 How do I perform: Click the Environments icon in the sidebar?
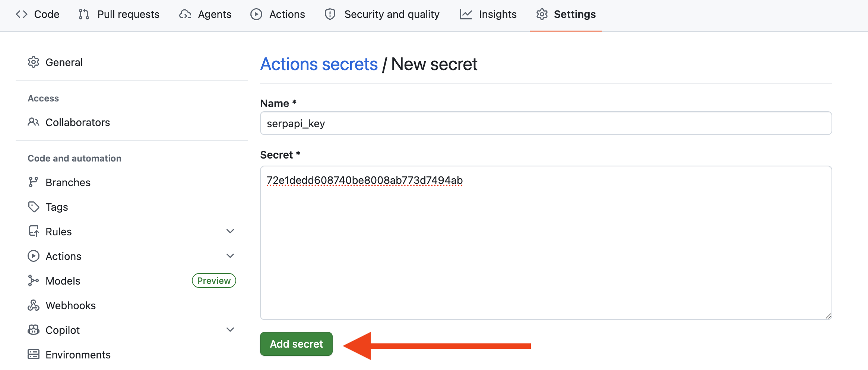(33, 354)
